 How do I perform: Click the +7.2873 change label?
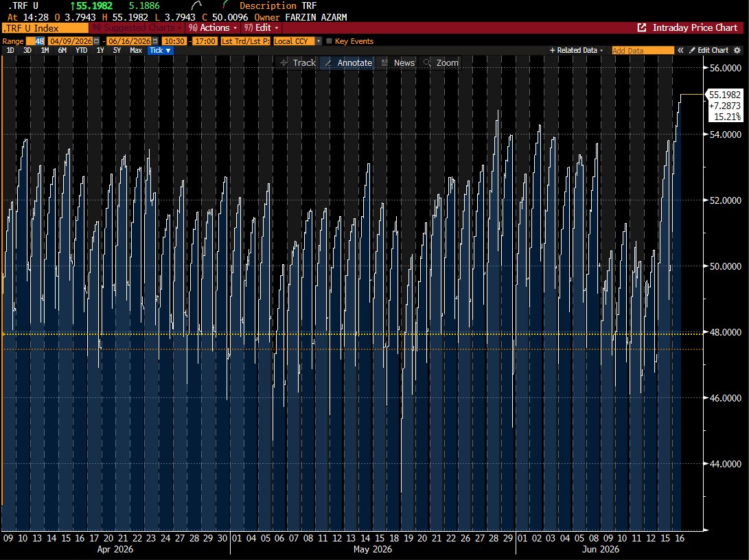tap(725, 106)
